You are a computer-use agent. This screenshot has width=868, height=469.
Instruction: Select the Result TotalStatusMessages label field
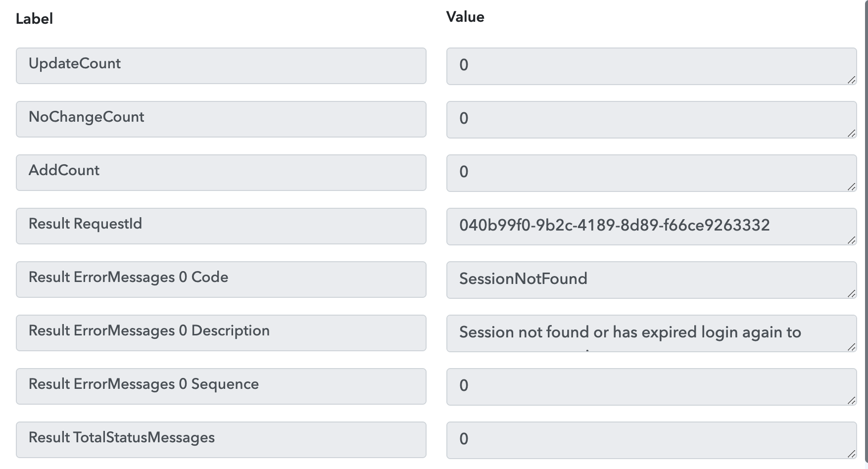221,440
